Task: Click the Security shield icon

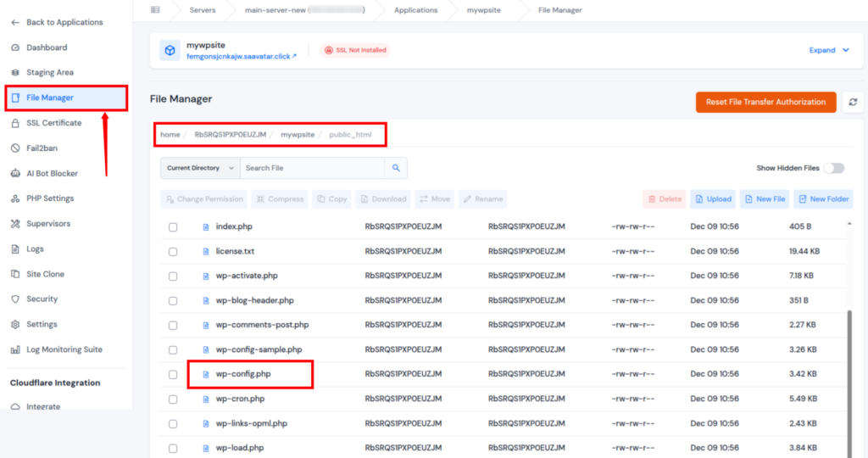Action: pyautogui.click(x=15, y=299)
